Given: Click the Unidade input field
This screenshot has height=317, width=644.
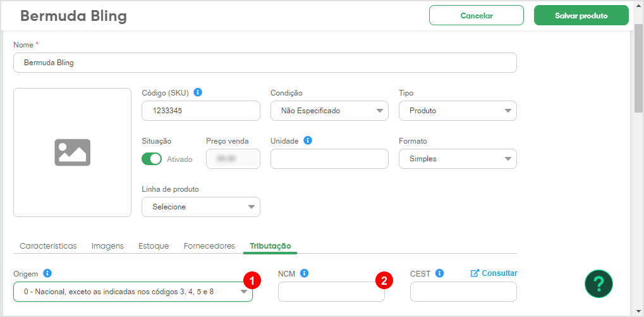Looking at the screenshot, I should tap(329, 159).
